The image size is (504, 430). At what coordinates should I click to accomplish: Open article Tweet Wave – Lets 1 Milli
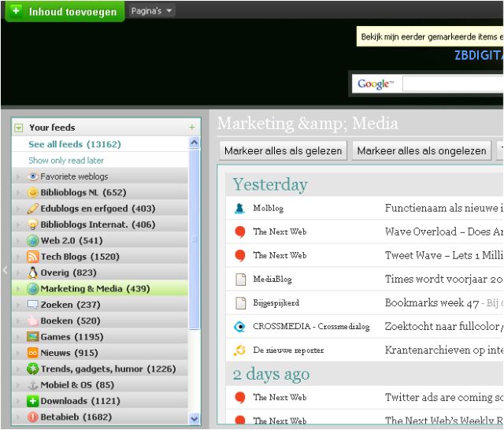coord(444,255)
